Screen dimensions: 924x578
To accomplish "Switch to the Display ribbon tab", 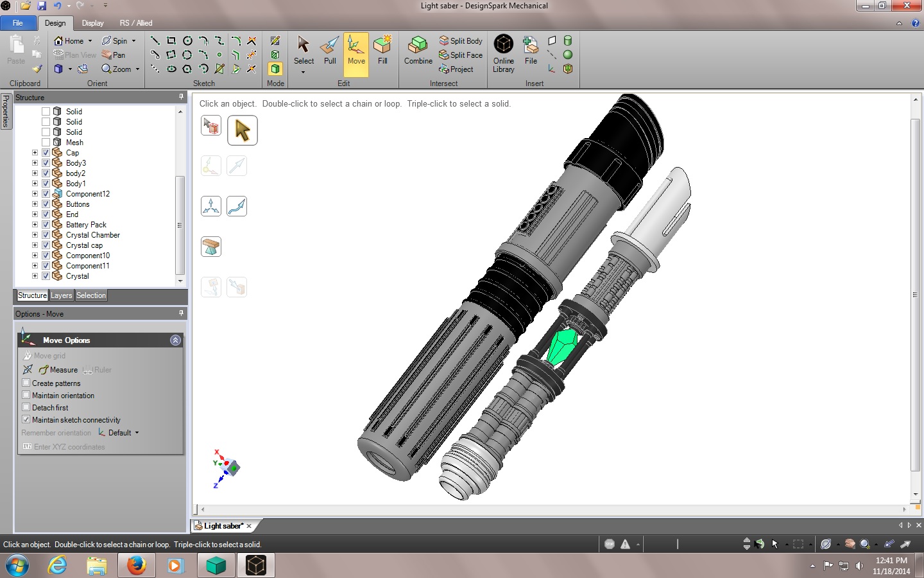I will click(93, 23).
